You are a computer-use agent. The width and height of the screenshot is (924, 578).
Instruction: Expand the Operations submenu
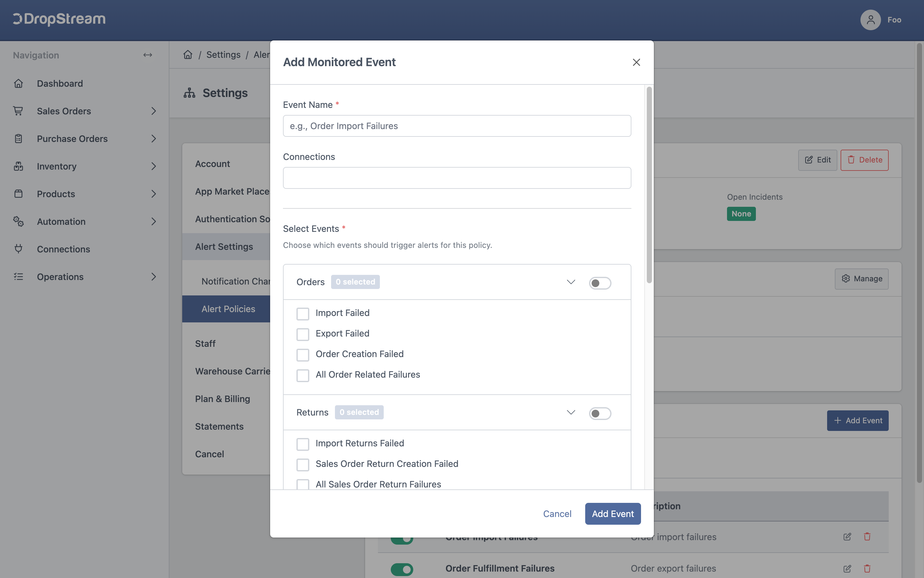click(x=153, y=276)
